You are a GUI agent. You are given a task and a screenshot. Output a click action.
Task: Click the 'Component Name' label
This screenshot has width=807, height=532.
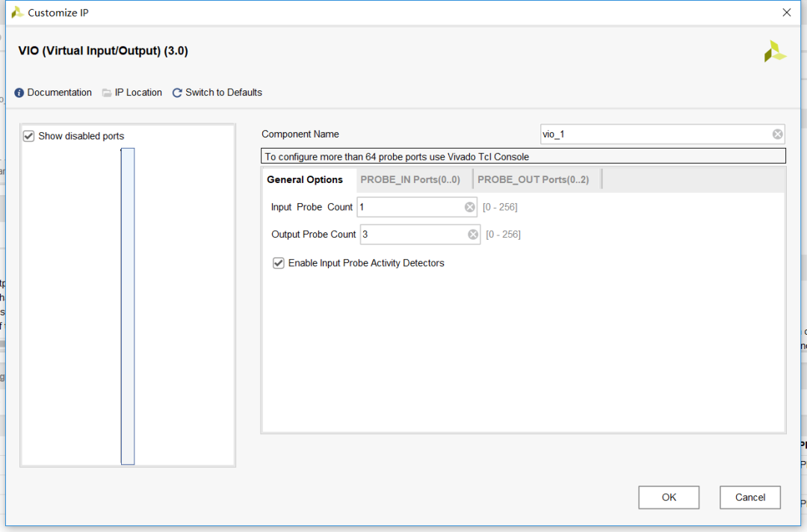pyautogui.click(x=300, y=134)
